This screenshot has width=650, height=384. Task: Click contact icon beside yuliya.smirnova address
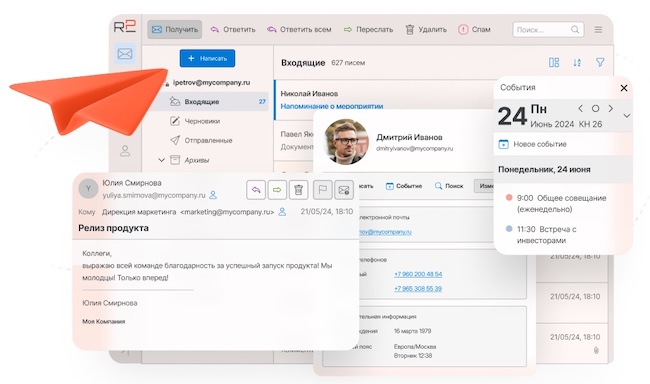213,195
